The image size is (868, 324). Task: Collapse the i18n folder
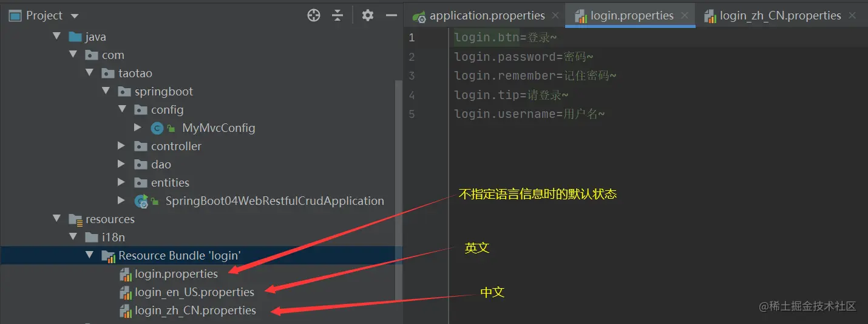[x=73, y=238]
